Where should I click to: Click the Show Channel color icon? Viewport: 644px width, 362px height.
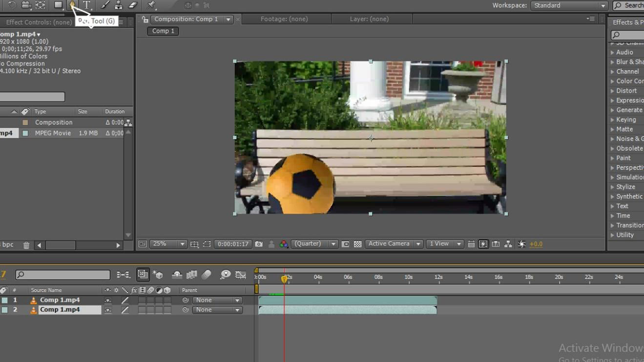tap(284, 244)
